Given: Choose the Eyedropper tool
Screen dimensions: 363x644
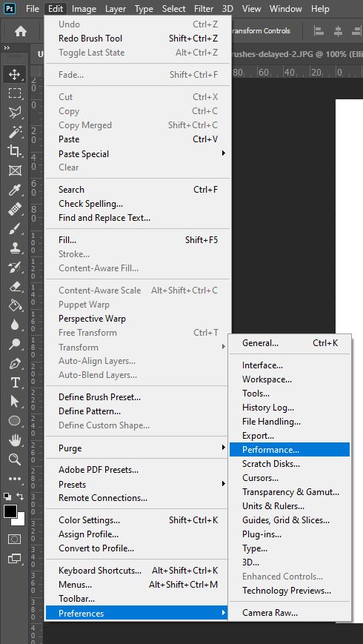Looking at the screenshot, I should (x=15, y=190).
